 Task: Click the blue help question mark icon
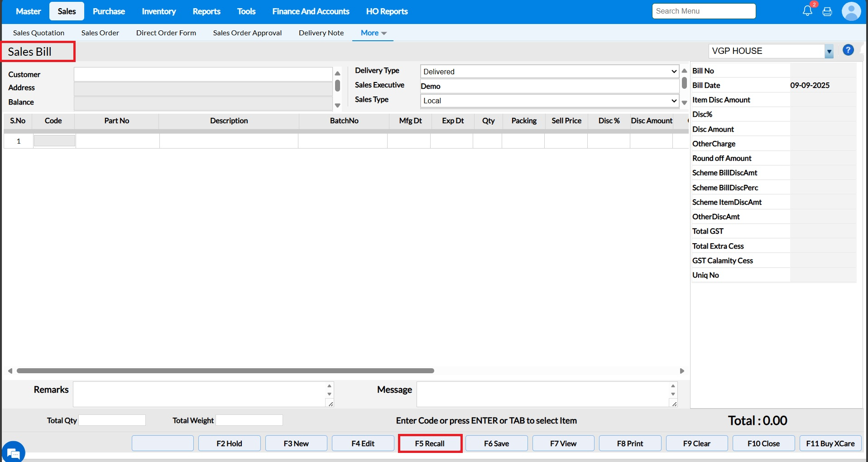pos(848,50)
